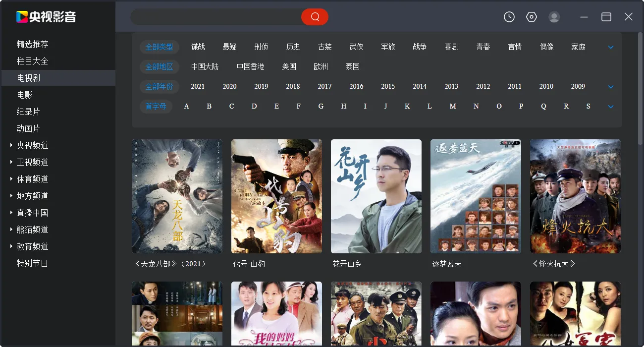Select the 谍战 genre filter
The height and width of the screenshot is (347, 644).
click(x=198, y=47)
